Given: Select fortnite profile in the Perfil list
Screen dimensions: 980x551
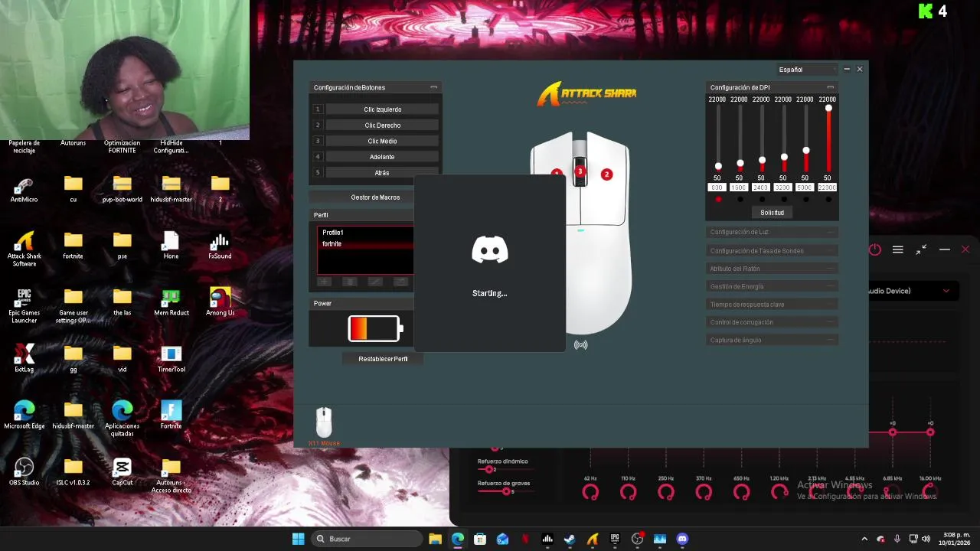Looking at the screenshot, I should (x=366, y=244).
